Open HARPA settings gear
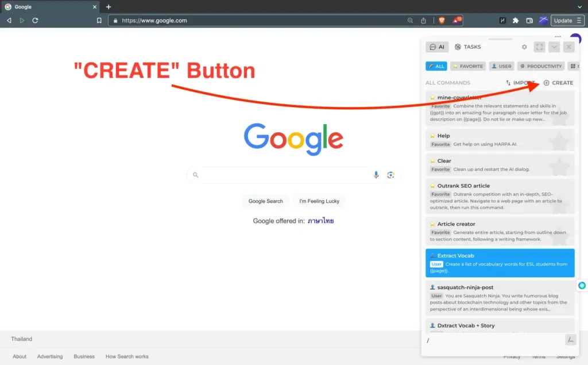This screenshot has width=588, height=365. 524,47
